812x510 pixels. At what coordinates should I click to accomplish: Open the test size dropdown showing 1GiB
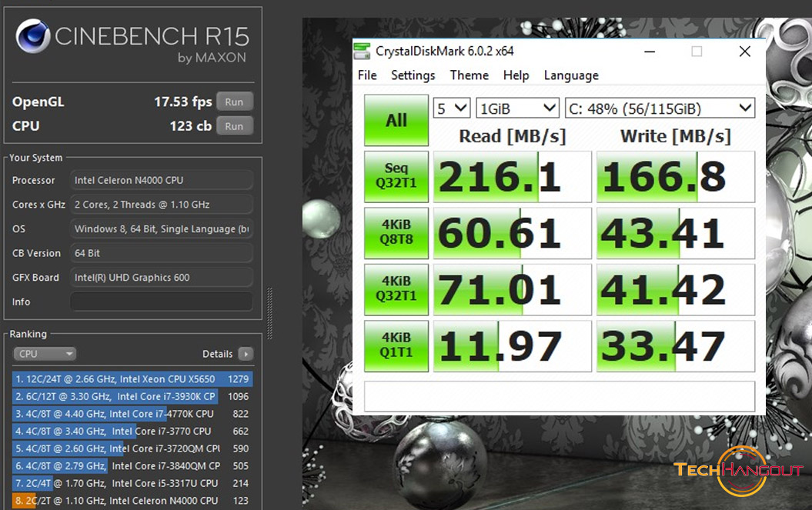(x=517, y=108)
